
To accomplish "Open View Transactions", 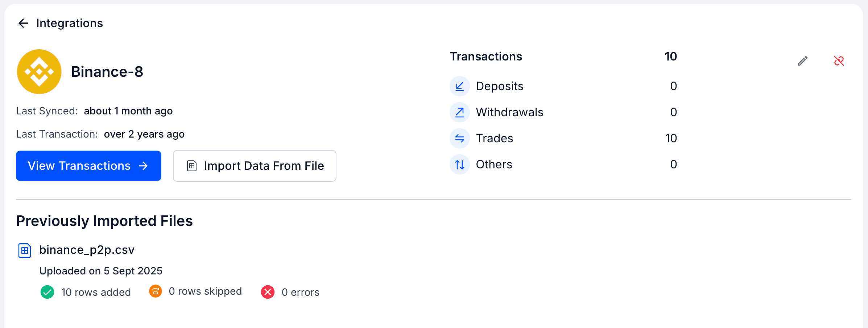I will point(88,166).
